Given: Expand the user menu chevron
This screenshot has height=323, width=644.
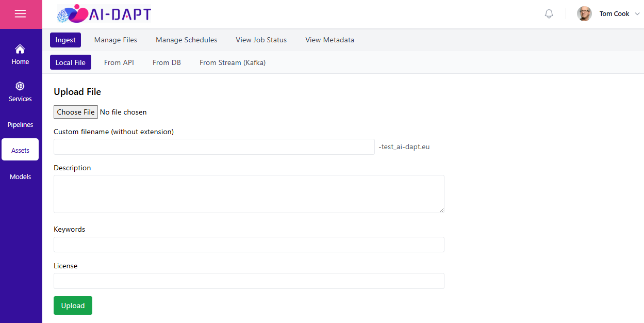Looking at the screenshot, I should coord(637,14).
